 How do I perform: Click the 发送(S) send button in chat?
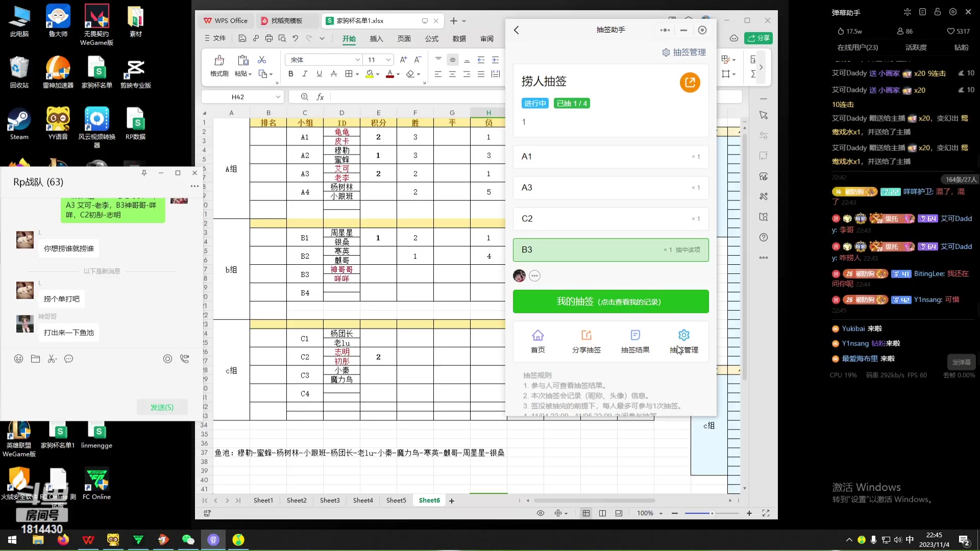pos(162,407)
